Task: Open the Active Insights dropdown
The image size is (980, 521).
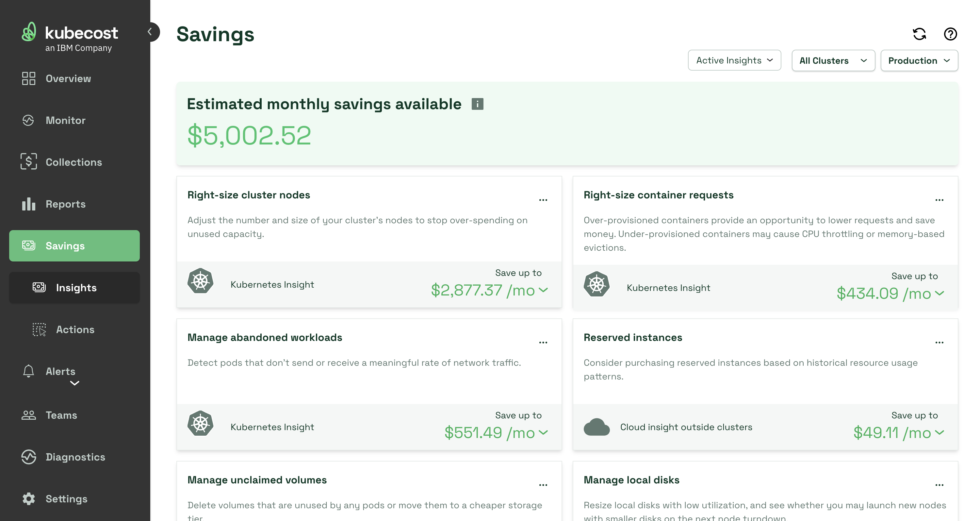Action: tap(734, 60)
